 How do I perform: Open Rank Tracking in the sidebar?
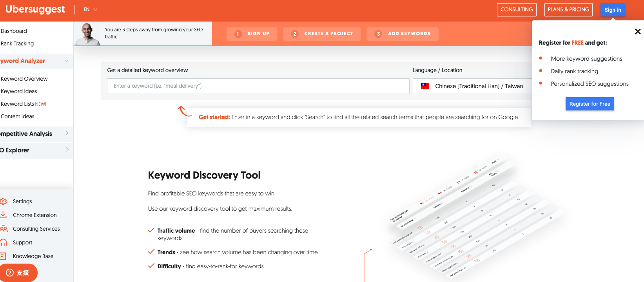17,43
